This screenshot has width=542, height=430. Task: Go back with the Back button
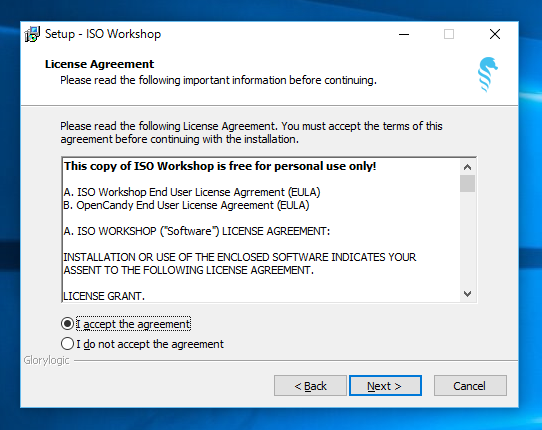click(310, 385)
